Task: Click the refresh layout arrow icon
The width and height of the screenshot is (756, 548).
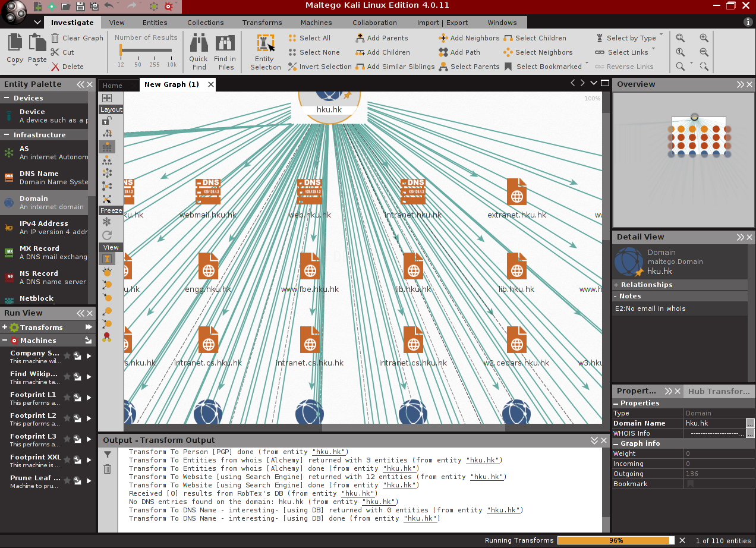Action: (107, 235)
